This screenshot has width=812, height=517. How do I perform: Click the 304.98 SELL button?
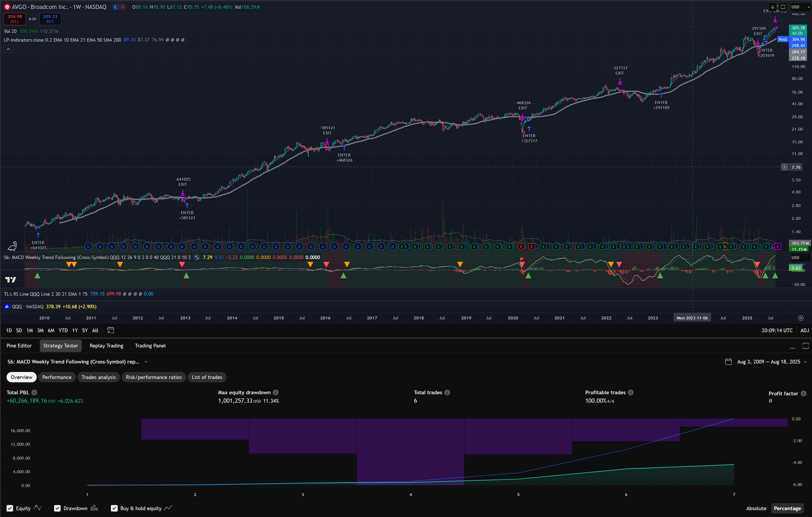pos(14,19)
